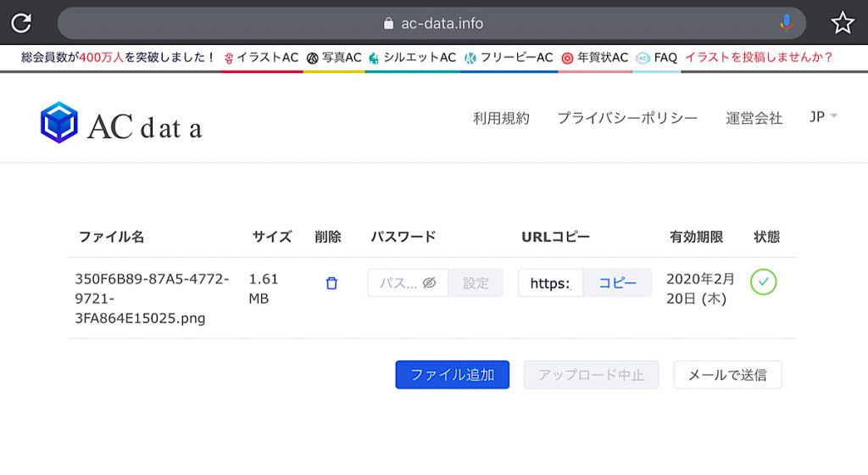868x475 pixels.
Task: Bookmark page using the star icon
Action: pyautogui.click(x=842, y=23)
